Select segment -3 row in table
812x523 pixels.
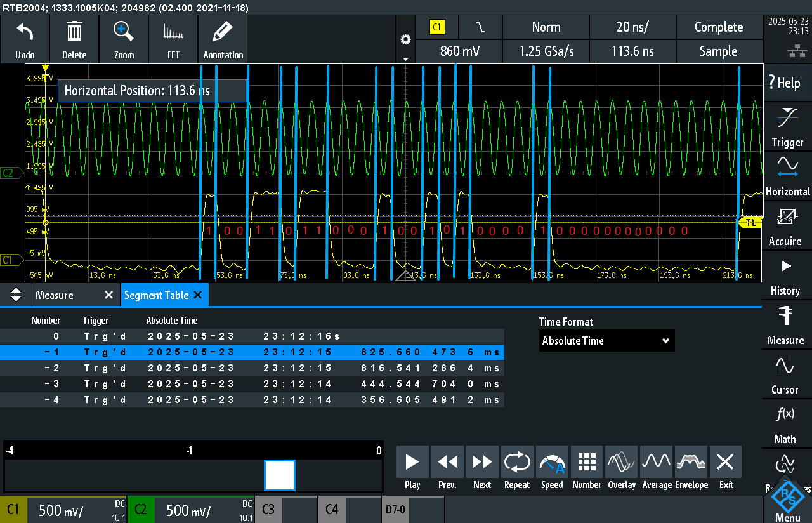pos(252,384)
